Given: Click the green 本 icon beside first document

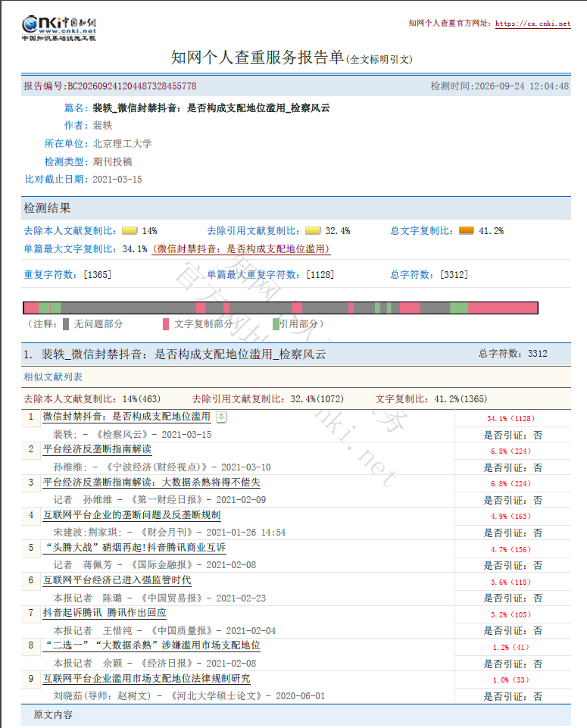Looking at the screenshot, I should [221, 417].
